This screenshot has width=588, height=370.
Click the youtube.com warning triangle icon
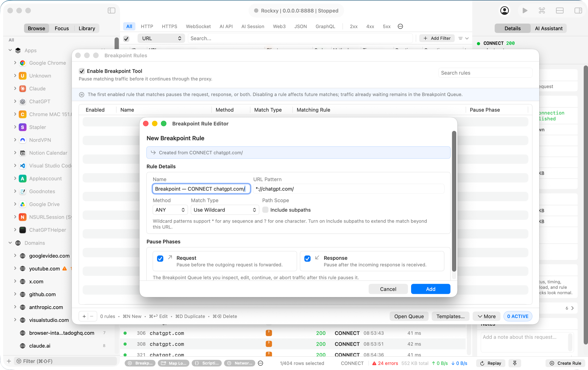coord(65,269)
